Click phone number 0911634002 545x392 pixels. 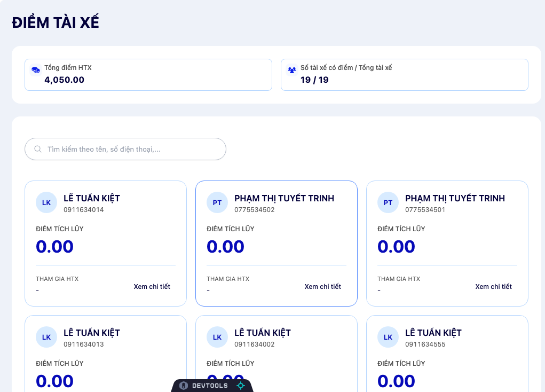pyautogui.click(x=255, y=344)
